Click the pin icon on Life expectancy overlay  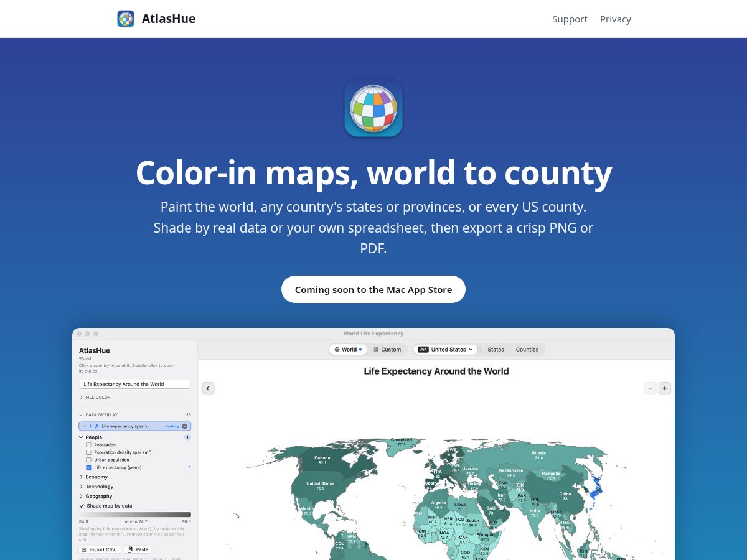pos(96,426)
